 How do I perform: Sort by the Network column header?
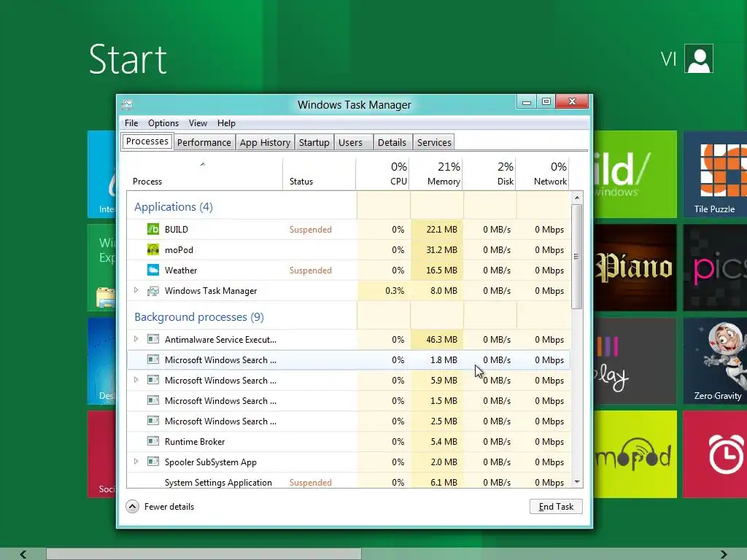pos(543,174)
